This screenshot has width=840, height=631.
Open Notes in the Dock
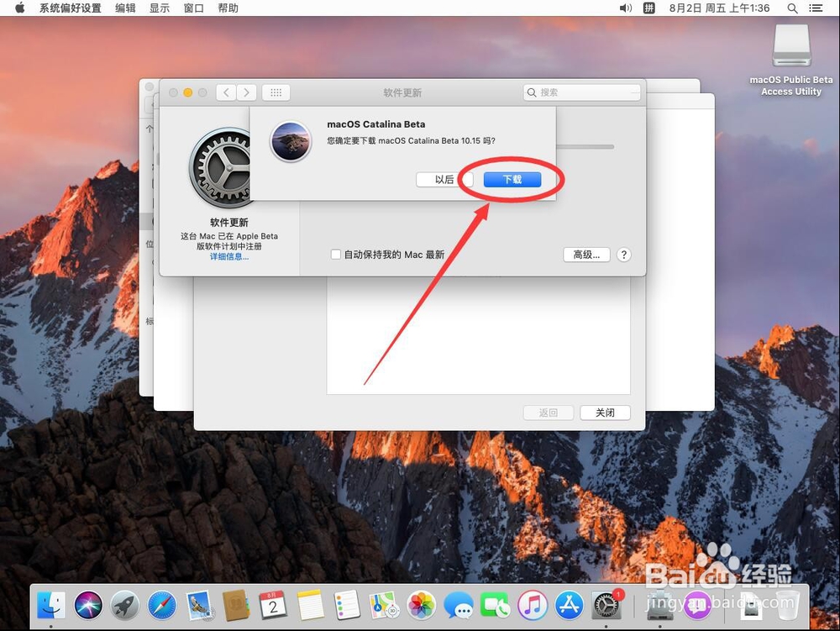pos(310,606)
